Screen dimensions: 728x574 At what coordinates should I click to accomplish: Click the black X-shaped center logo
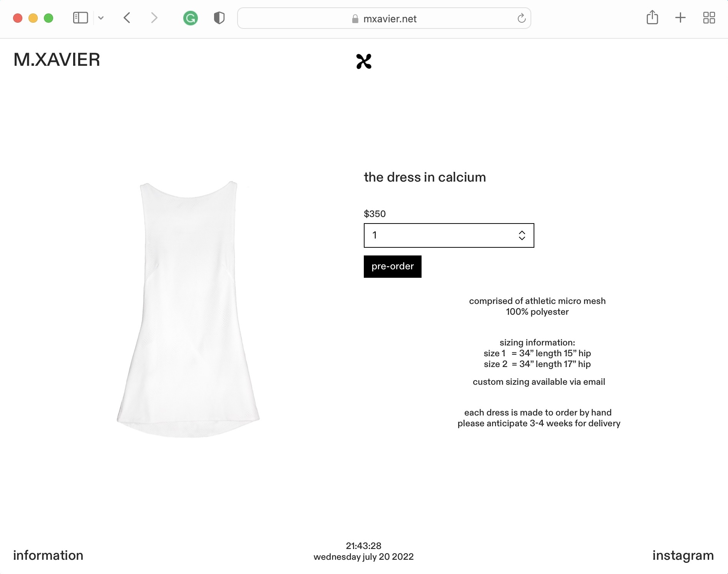coord(364,61)
